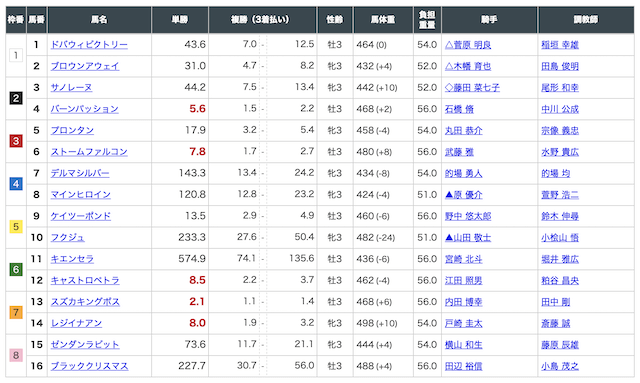Click the black frame 2 badge
Viewport: 640px width, 383px height.
coord(16,98)
